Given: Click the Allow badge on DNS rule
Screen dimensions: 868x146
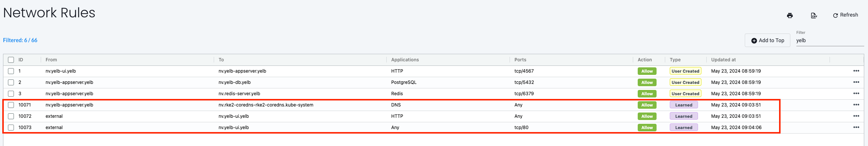Looking at the screenshot, I should click(x=647, y=105).
